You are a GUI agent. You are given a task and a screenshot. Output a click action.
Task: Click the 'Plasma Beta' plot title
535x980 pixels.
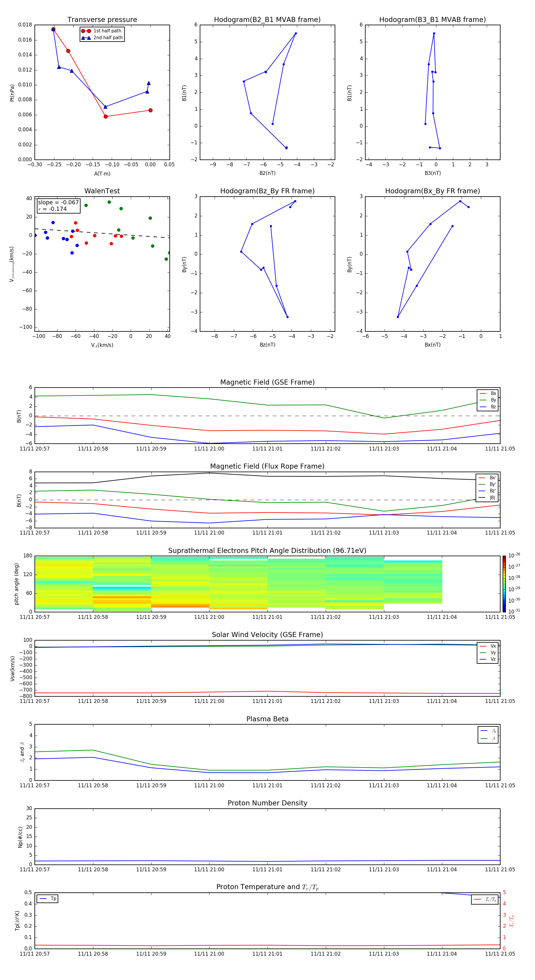[x=267, y=719]
